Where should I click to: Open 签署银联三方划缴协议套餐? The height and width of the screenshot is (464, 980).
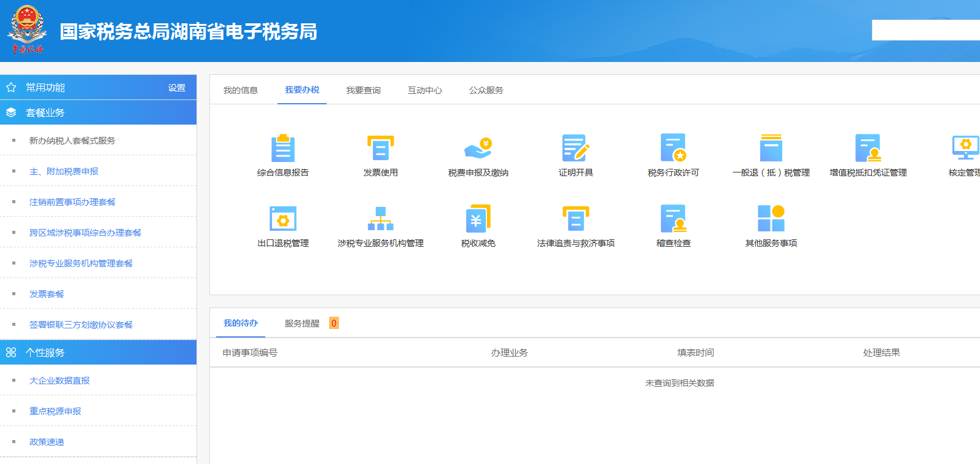pyautogui.click(x=81, y=325)
